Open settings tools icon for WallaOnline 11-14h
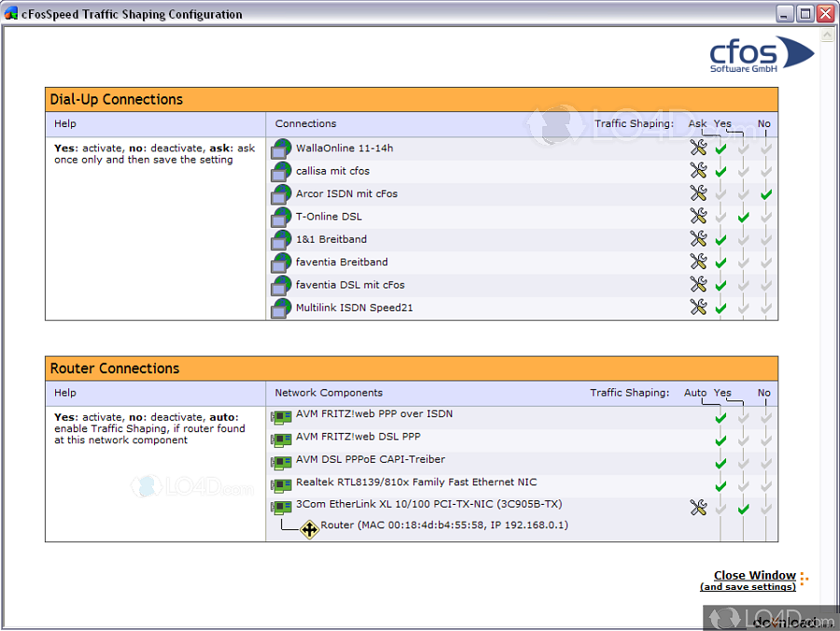 coord(698,147)
